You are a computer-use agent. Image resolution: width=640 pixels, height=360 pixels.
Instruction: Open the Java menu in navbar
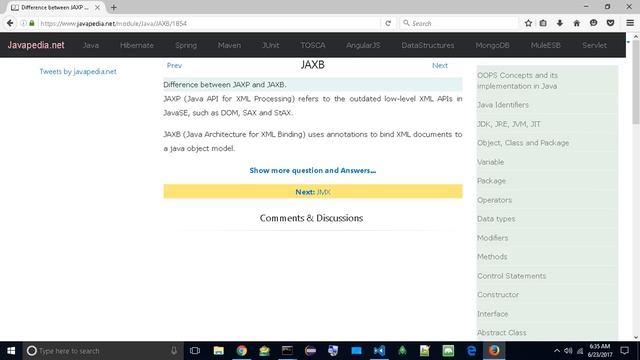[91, 45]
